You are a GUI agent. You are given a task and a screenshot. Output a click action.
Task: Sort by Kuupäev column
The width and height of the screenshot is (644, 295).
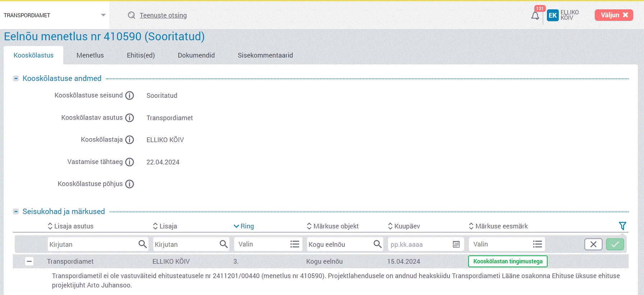coord(404,226)
